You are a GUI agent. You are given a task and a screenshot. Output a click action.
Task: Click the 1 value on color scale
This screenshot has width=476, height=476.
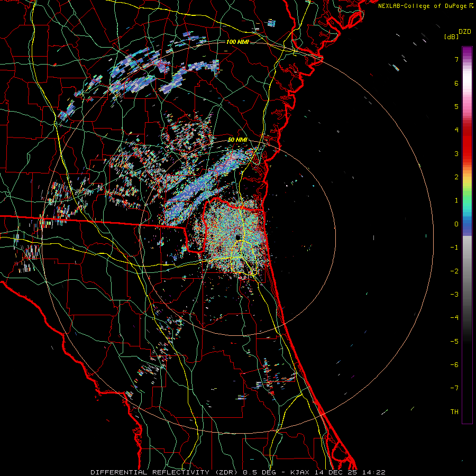coord(456,200)
